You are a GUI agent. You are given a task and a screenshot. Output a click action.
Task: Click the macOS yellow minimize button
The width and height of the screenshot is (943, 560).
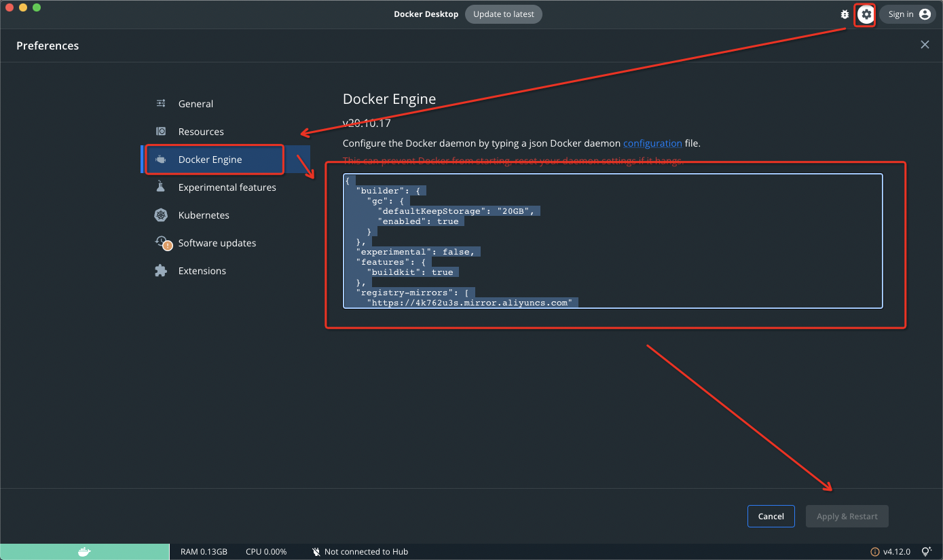click(23, 7)
